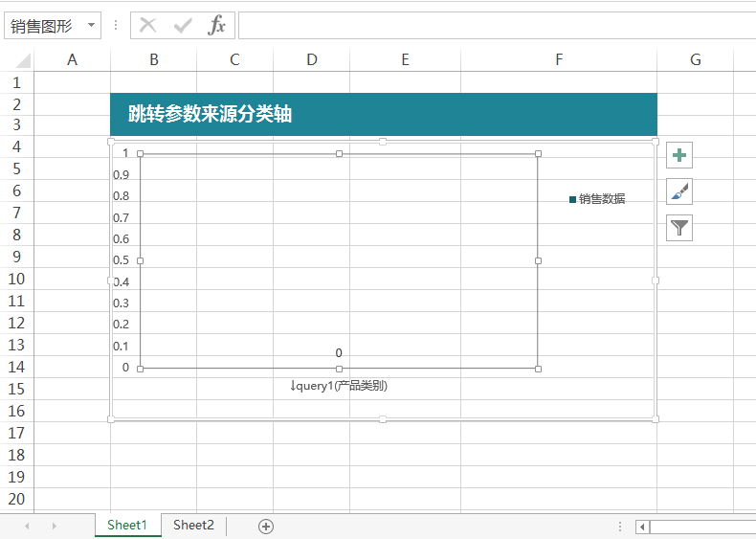756x539 pixels.
Task: Select row 4 header
Action: (x=17, y=146)
